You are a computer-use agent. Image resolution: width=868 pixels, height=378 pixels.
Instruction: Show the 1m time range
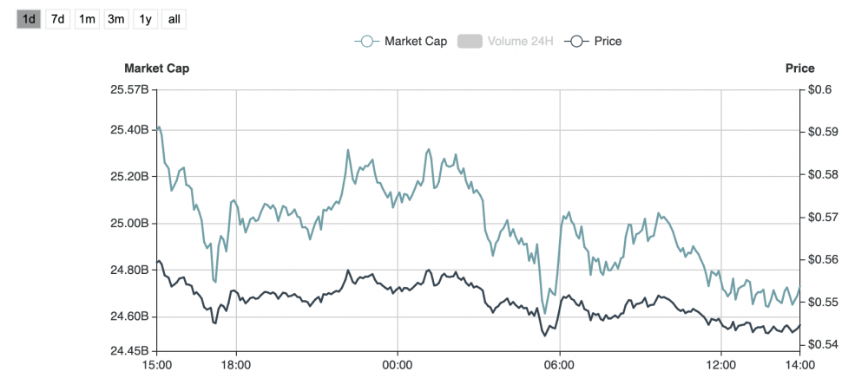(x=87, y=19)
